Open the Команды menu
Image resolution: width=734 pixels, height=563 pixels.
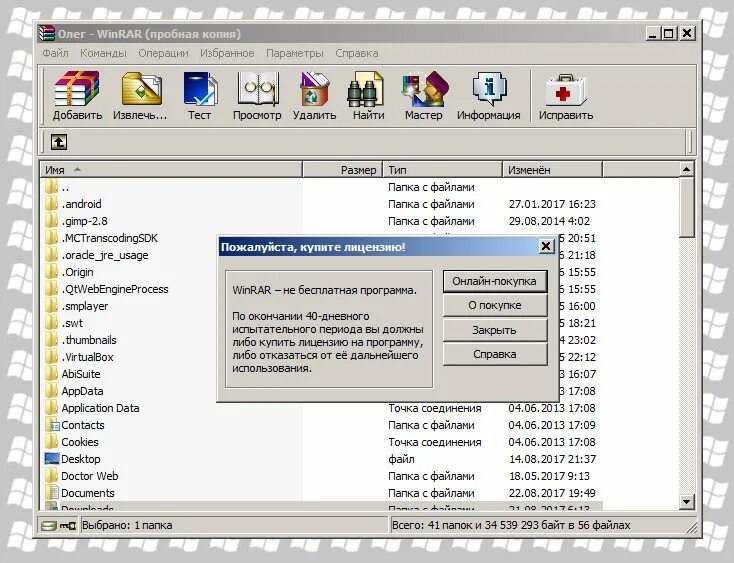coord(103,53)
